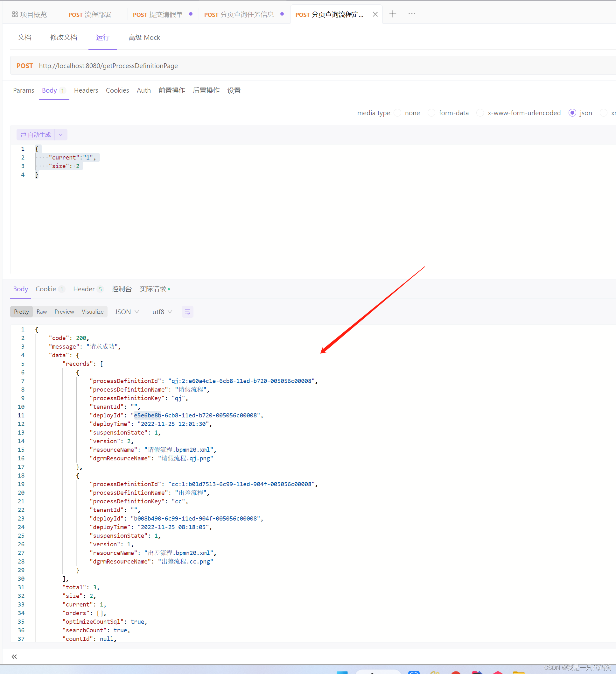Screen dimensions: 616x674
Task: Click the word-wrap icon next to utf8
Action: (x=187, y=312)
